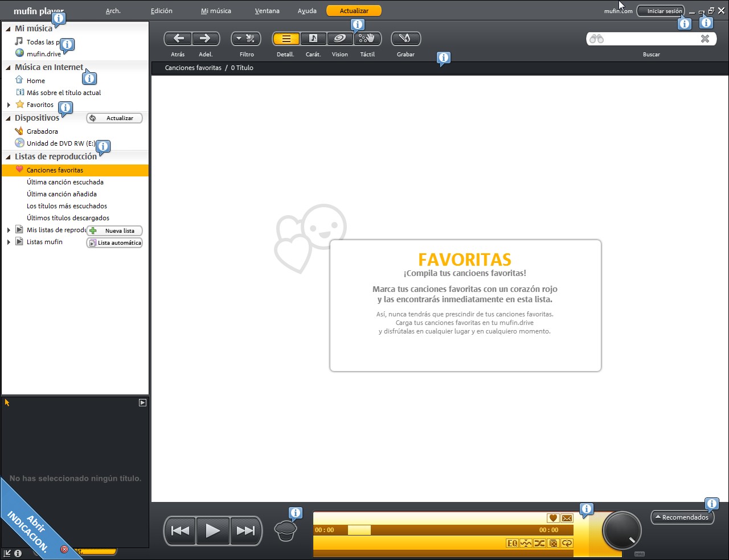This screenshot has width=729, height=560.
Task: Open the Ayuda menu
Action: [x=307, y=11]
